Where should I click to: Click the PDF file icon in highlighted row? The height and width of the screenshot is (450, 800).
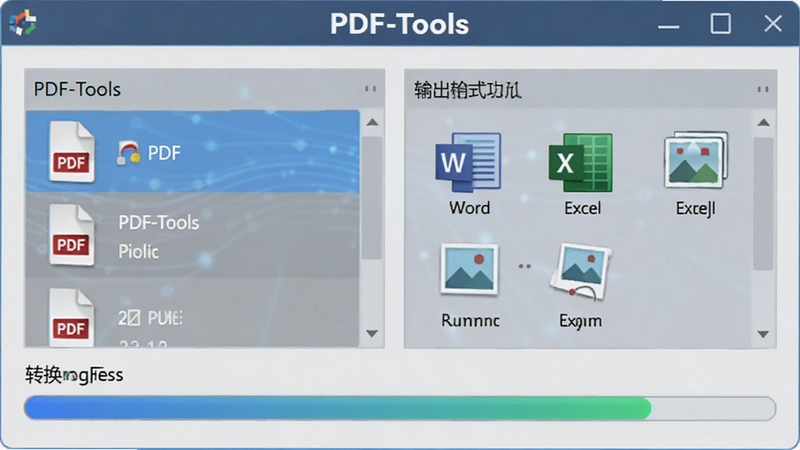click(71, 152)
